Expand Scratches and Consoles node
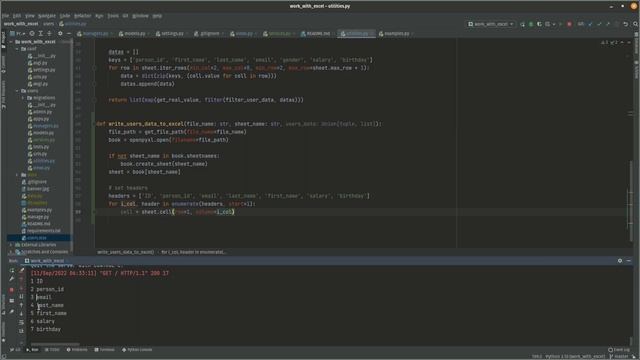Image resolution: width=640 pixels, height=360 pixels. 11,252
